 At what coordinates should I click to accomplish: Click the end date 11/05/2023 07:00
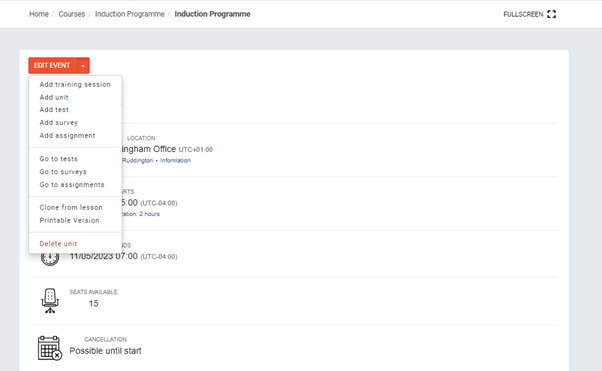pos(104,256)
